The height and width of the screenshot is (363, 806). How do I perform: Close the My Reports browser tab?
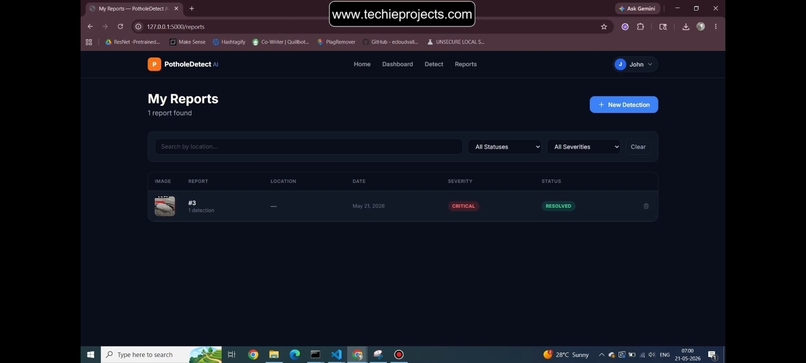pos(176,9)
